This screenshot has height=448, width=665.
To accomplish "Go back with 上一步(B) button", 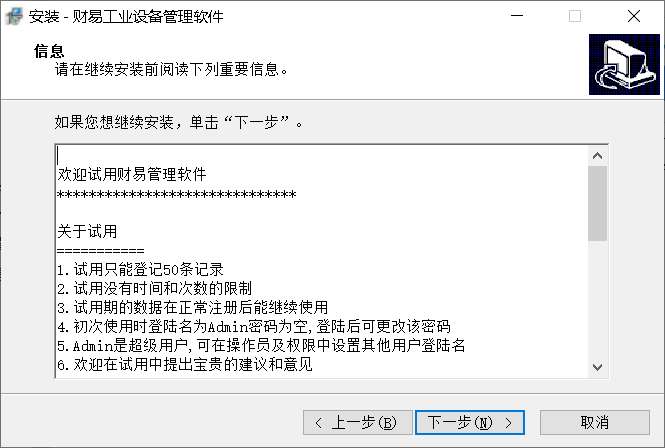I will pyautogui.click(x=357, y=423).
